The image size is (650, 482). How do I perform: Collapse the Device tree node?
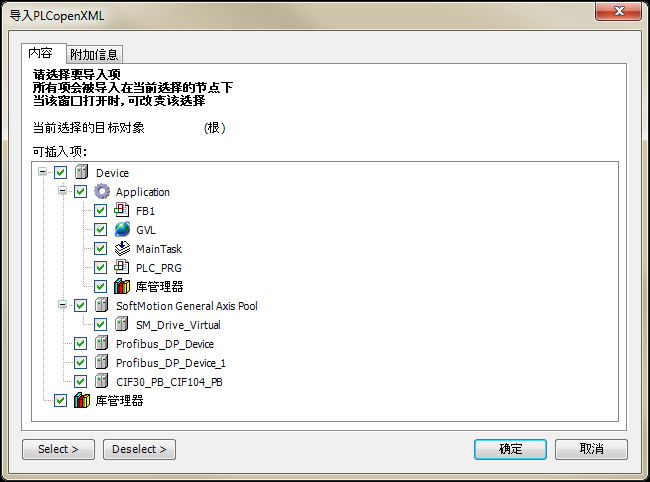(x=42, y=172)
